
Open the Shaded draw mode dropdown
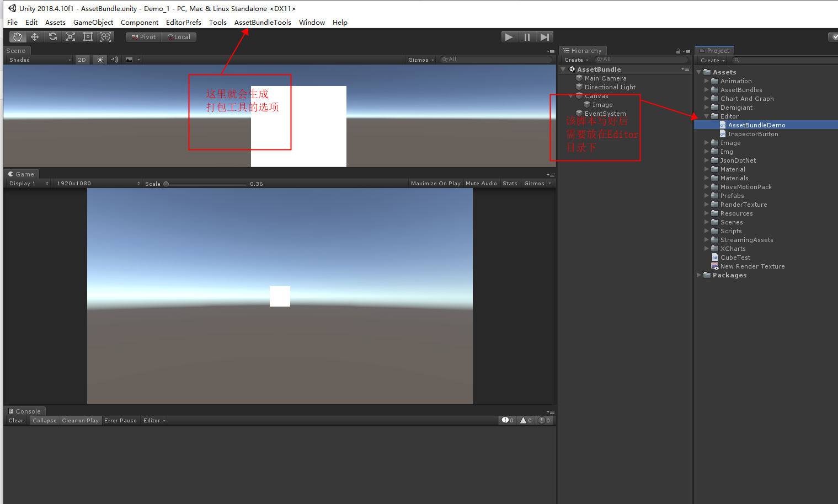39,60
